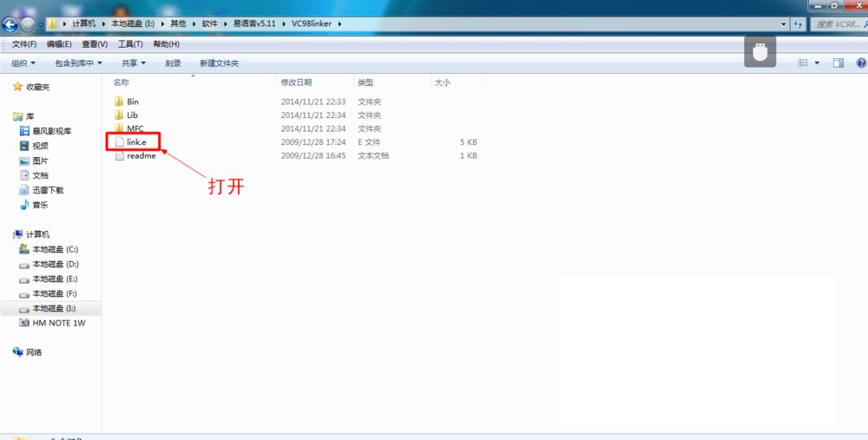868x440 pixels.
Task: Select 本地磁盘 (C:) drive
Action: tap(55, 249)
